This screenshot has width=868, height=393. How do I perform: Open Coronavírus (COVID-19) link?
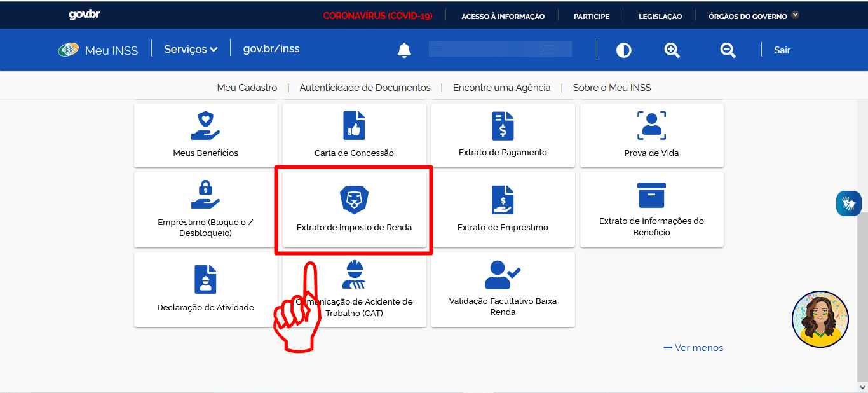coord(378,16)
